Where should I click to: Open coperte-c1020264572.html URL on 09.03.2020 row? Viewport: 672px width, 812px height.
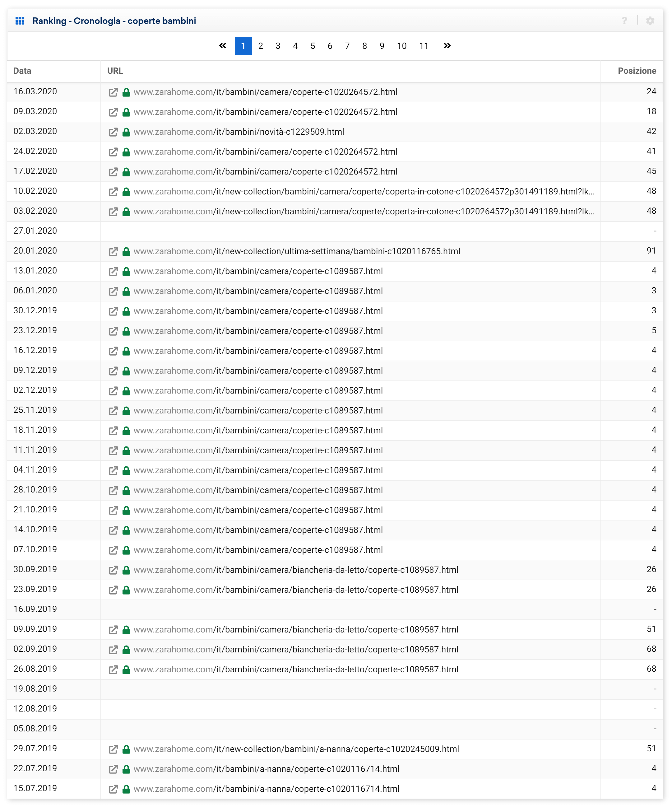[x=266, y=112]
